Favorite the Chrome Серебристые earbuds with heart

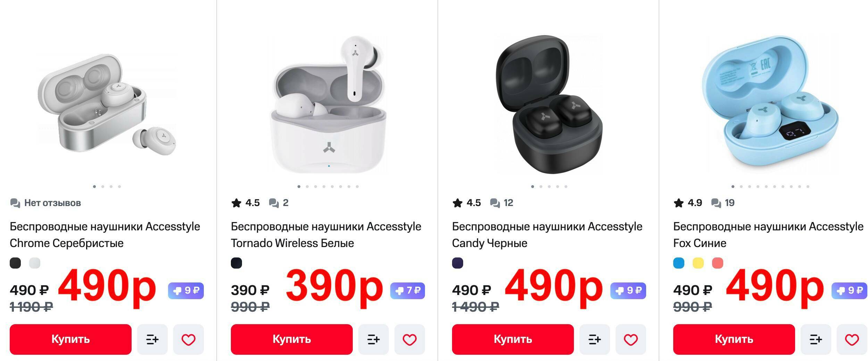pyautogui.click(x=189, y=339)
